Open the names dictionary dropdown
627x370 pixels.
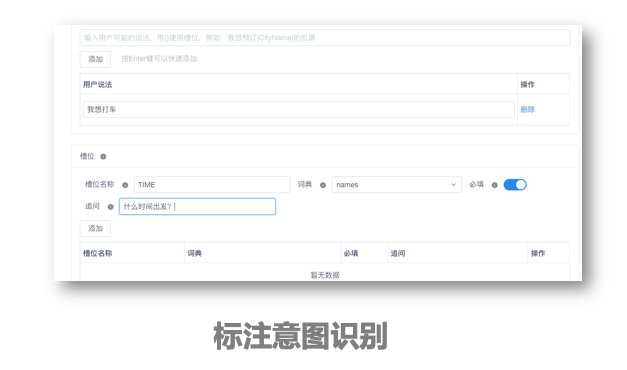tap(396, 185)
